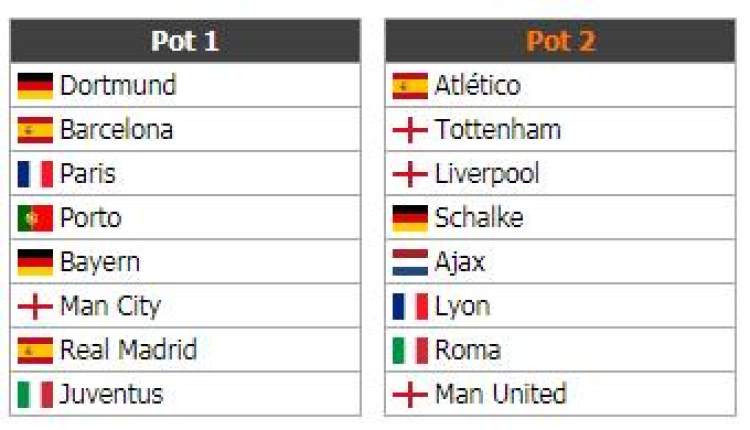Click the English flag next to Tottenham

tap(410, 130)
